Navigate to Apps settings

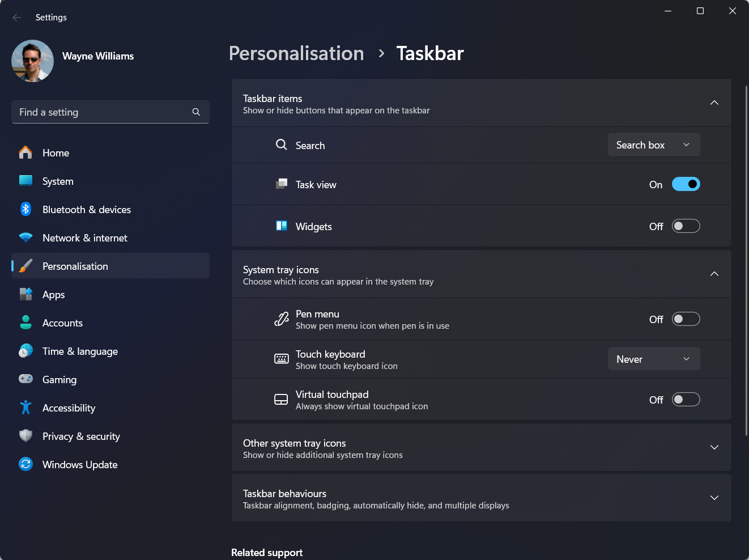(x=53, y=294)
